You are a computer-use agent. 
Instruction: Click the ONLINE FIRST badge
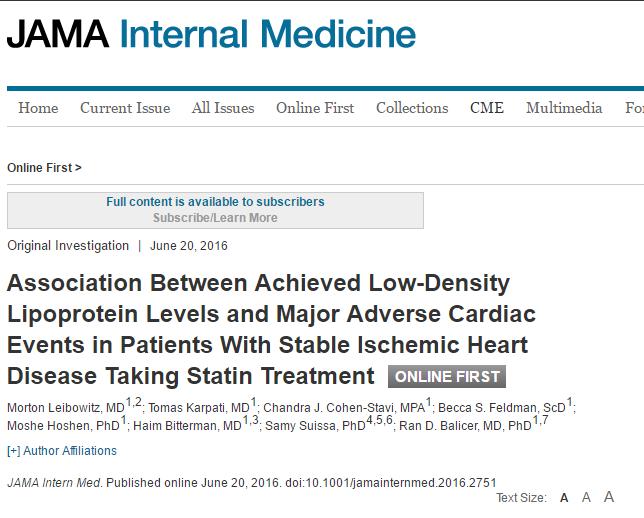tap(446, 377)
